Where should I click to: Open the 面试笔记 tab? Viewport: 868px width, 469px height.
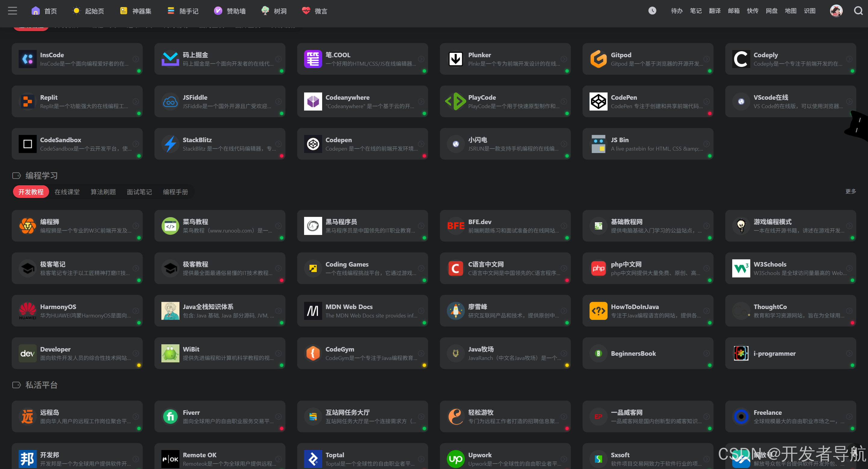tap(139, 192)
